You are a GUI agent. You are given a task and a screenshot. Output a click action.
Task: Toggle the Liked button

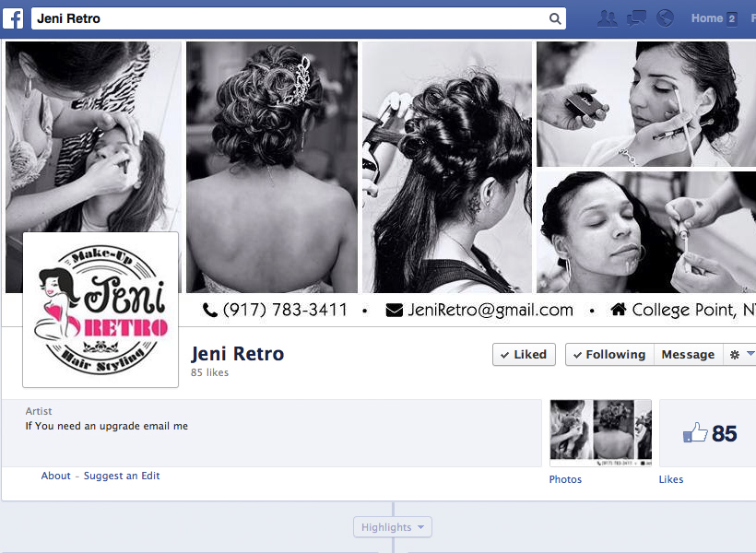tap(524, 355)
